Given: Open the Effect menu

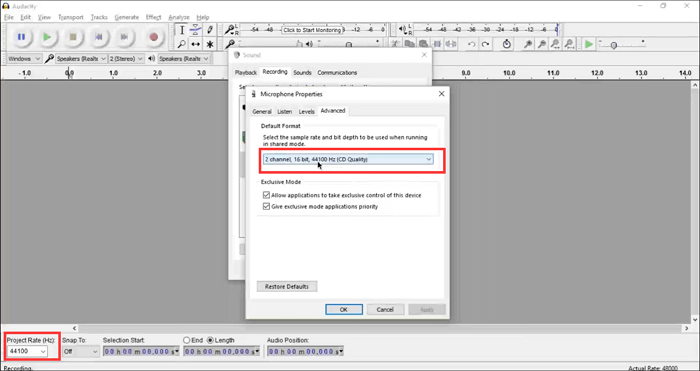Looking at the screenshot, I should tap(153, 17).
